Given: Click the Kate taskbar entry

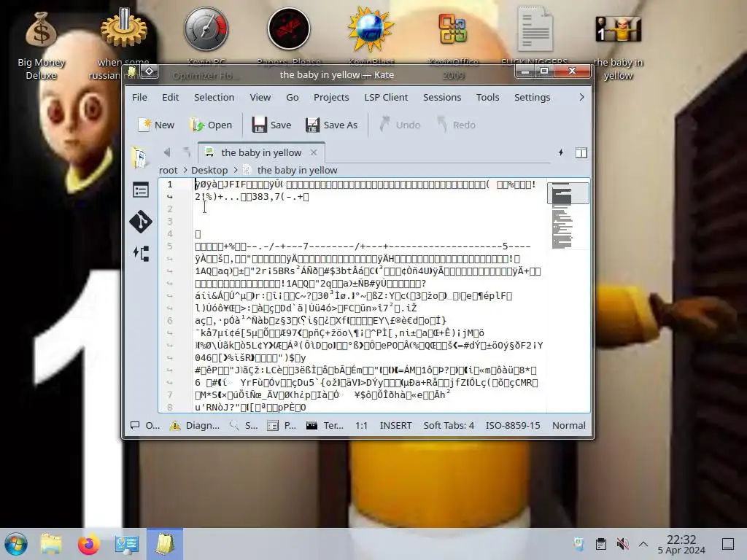Looking at the screenshot, I should click(165, 544).
